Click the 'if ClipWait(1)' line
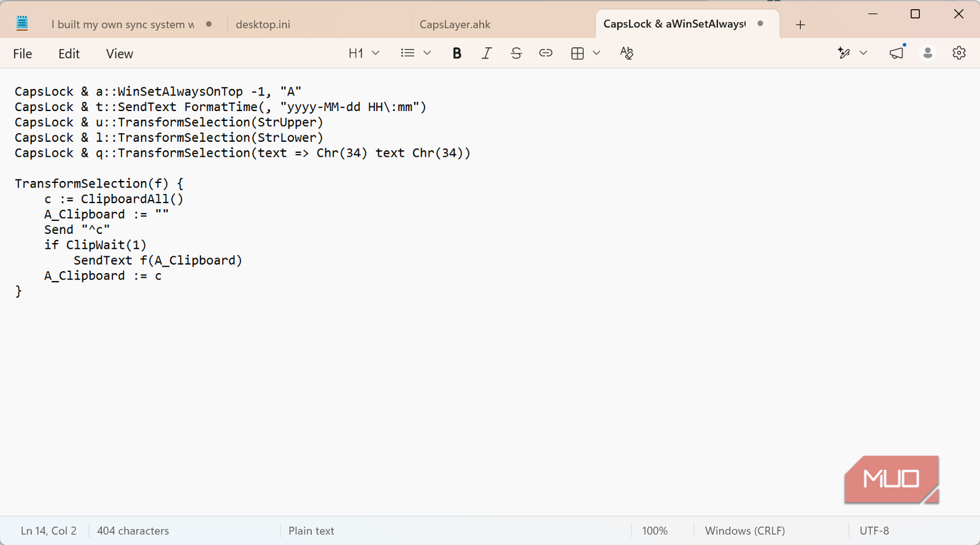Image resolution: width=980 pixels, height=545 pixels. point(95,245)
